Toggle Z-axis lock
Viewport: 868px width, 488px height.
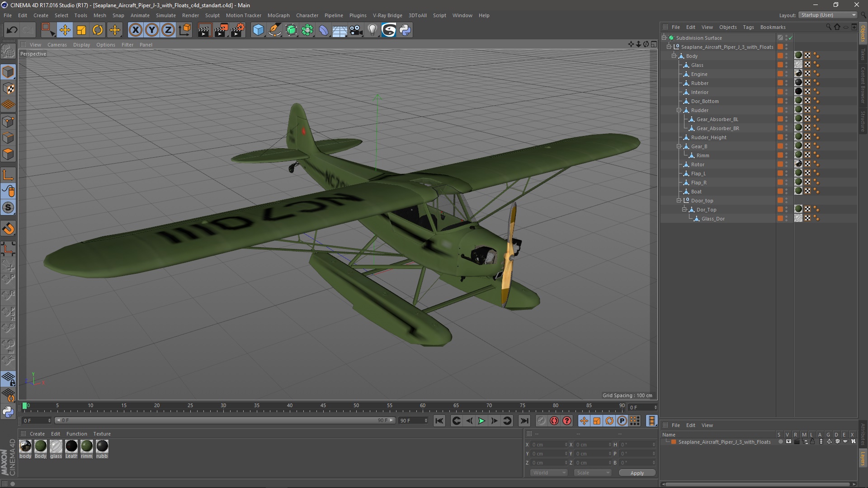point(168,30)
